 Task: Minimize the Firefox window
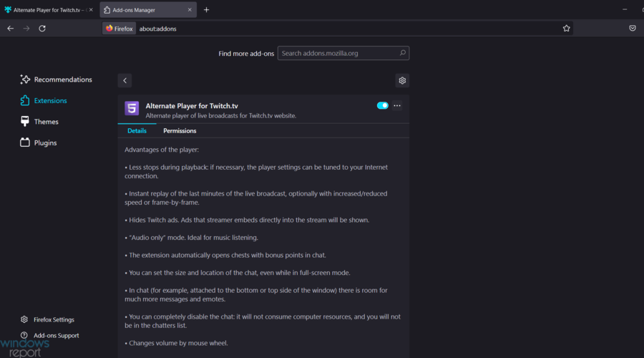pyautogui.click(x=625, y=9)
